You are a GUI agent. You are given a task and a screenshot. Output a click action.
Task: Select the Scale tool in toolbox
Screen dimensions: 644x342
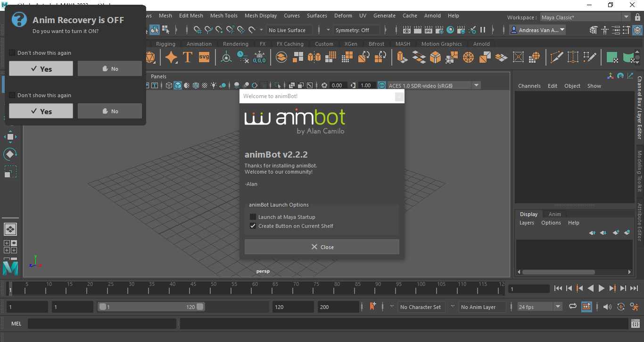pos(10,171)
